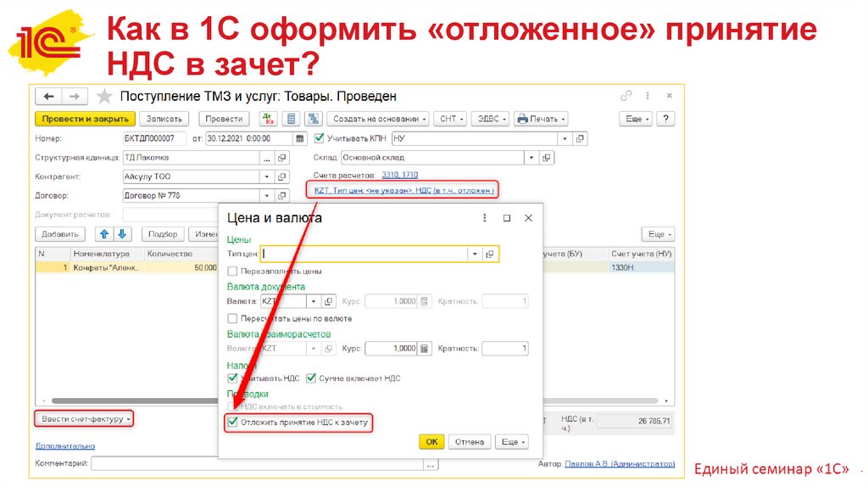Uncheck Отложить принятие НДС к зачету
This screenshot has height=487, width=868.
232,423
